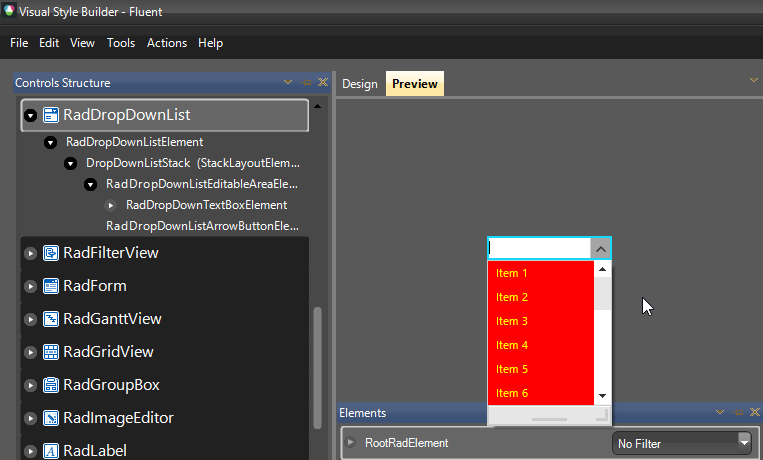Click the RadGroupBox control icon
Image resolution: width=763 pixels, height=460 pixels.
(x=50, y=386)
